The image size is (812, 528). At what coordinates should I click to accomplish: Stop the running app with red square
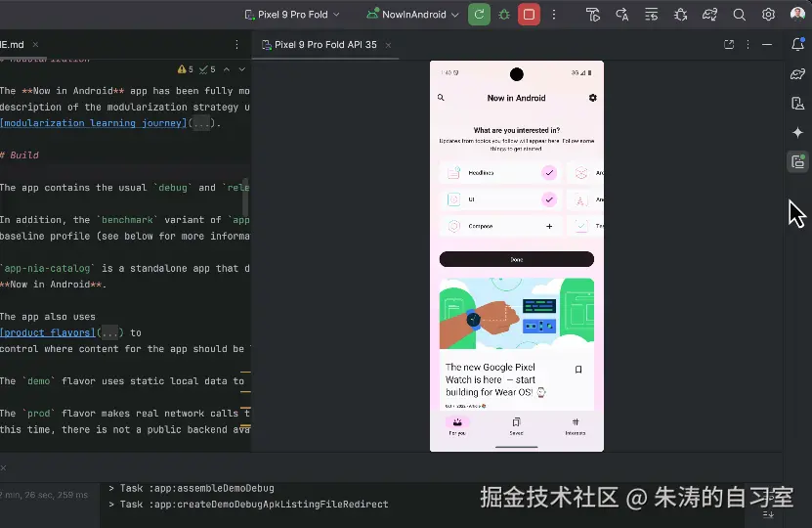point(529,15)
